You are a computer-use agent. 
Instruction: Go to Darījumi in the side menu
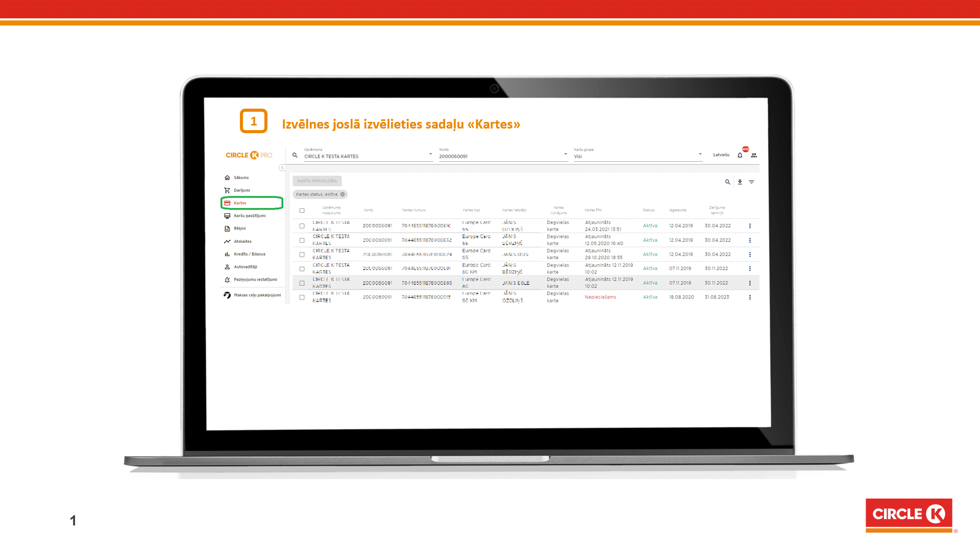242,190
